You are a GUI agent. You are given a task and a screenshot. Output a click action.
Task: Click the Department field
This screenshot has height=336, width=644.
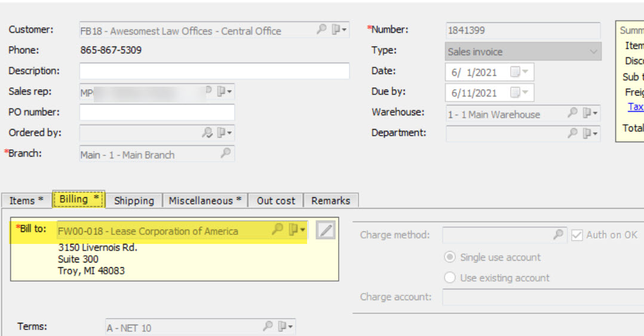523,133
